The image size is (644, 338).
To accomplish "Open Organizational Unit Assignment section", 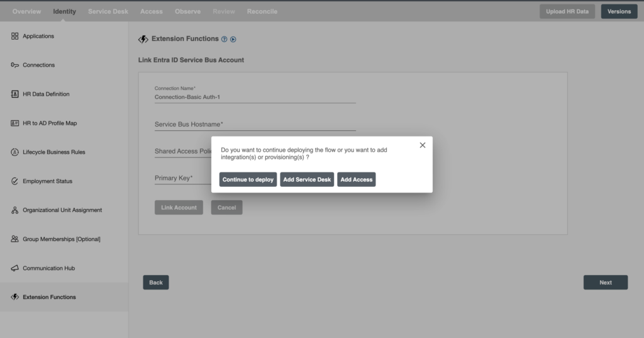I will tap(64, 210).
